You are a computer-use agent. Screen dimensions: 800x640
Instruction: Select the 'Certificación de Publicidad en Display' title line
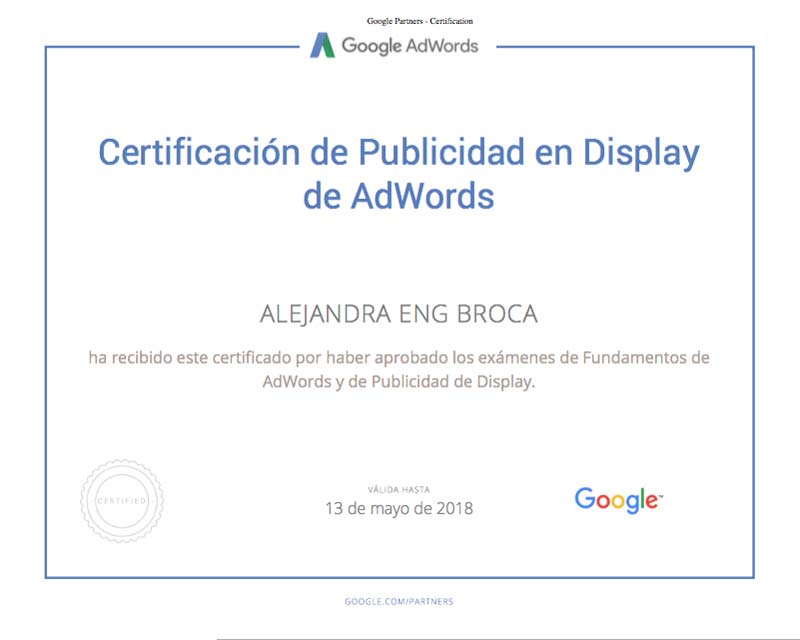[399, 153]
